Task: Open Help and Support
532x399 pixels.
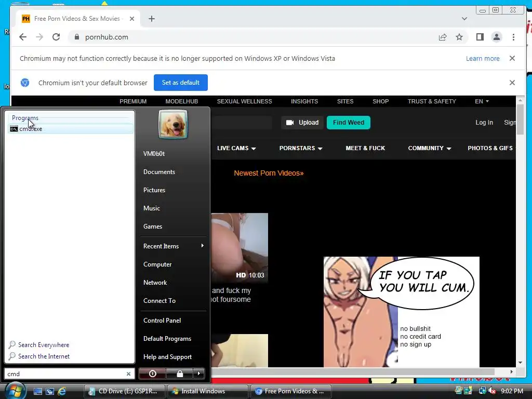Action: (167, 356)
